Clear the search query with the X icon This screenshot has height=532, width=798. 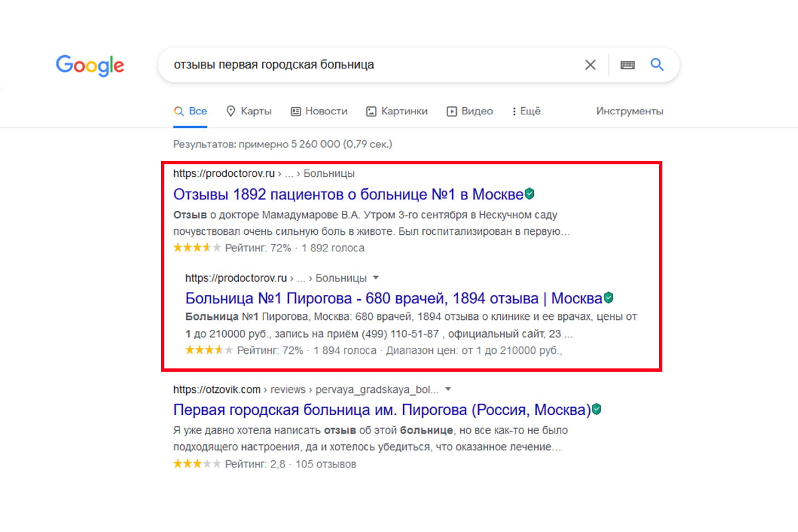click(591, 65)
